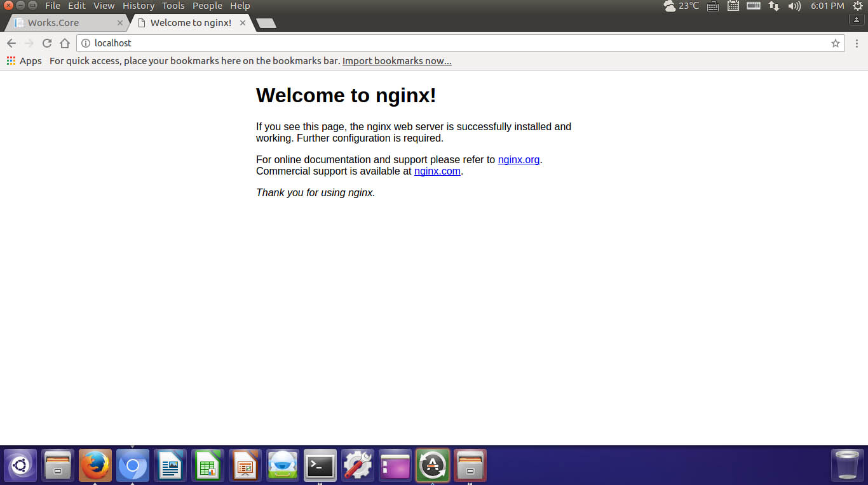Click the site info icon before localhost
The width and height of the screenshot is (868, 485).
point(86,43)
